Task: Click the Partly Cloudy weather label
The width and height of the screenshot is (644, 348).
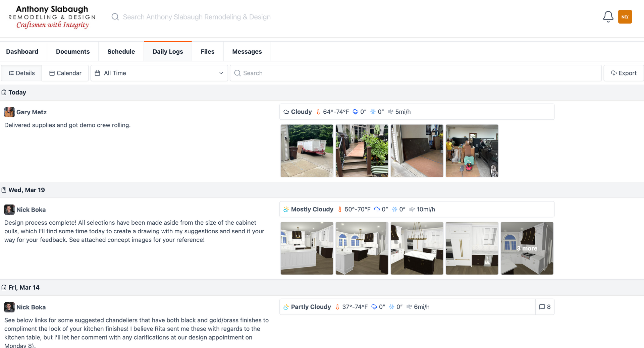Action: point(311,307)
